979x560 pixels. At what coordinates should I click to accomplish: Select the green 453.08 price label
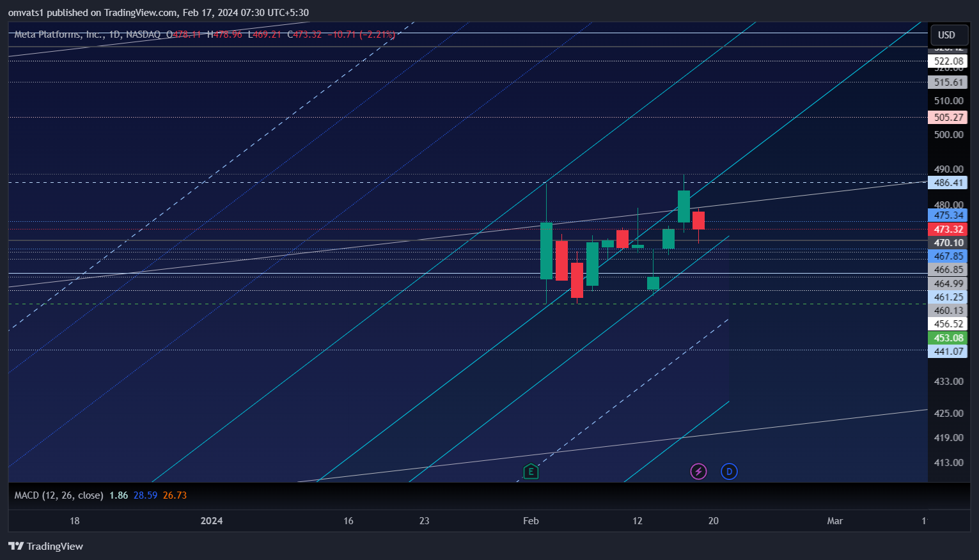point(948,338)
